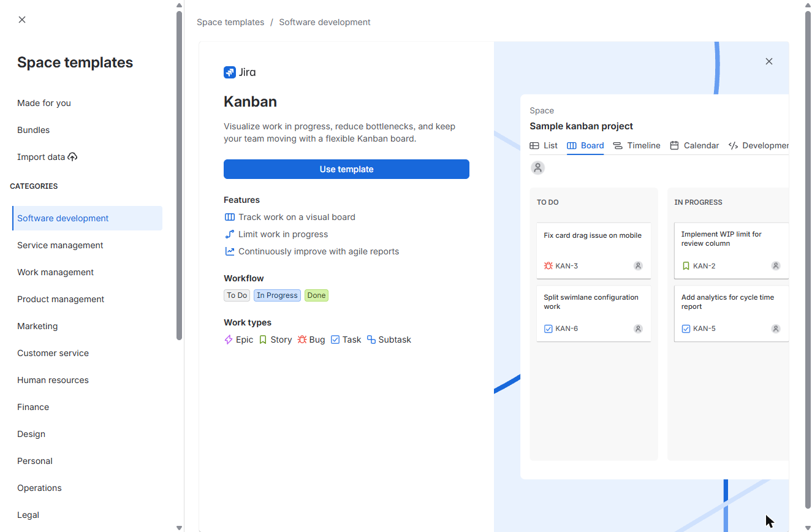Click the In Progress workflow badge
The height and width of the screenshot is (532, 812).
[277, 295]
